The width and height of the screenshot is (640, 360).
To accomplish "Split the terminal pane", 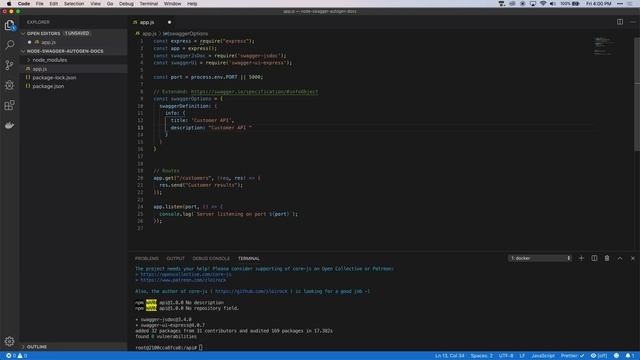I will (594, 258).
